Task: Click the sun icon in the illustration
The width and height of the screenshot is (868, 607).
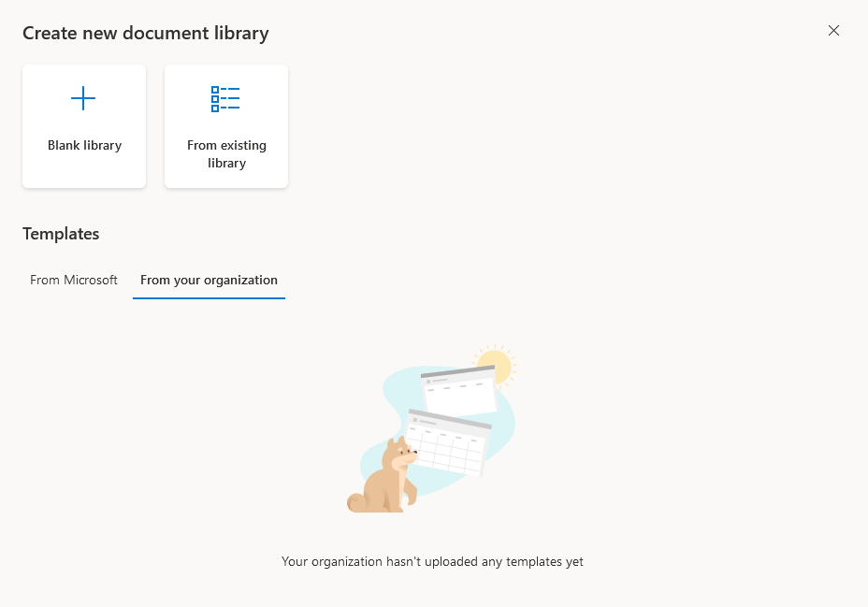Action: 497,366
